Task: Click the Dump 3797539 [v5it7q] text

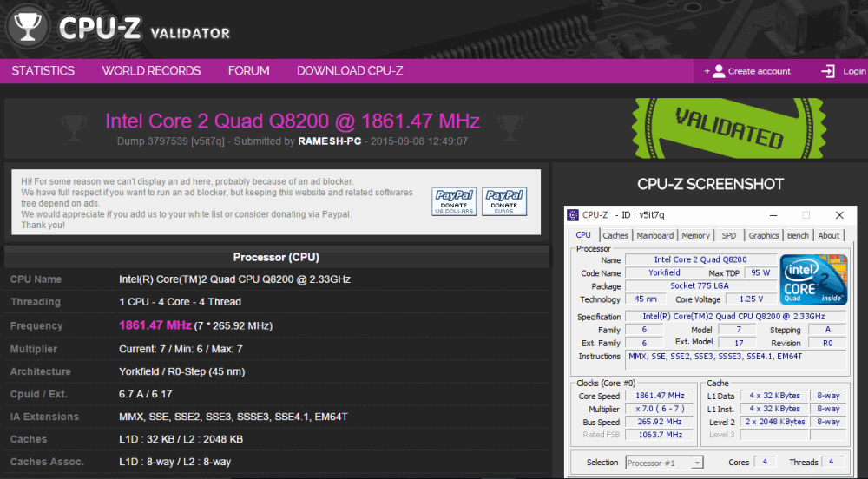Action: coord(171,141)
